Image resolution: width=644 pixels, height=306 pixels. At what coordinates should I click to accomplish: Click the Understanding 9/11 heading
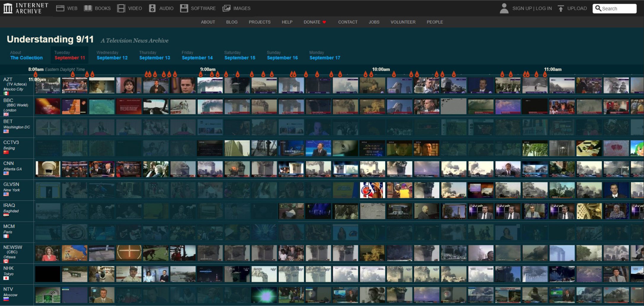click(x=50, y=39)
